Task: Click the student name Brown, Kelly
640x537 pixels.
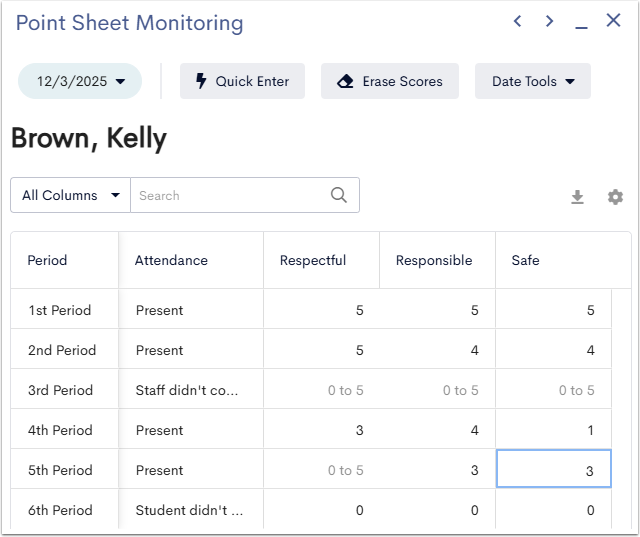Action: 89,138
